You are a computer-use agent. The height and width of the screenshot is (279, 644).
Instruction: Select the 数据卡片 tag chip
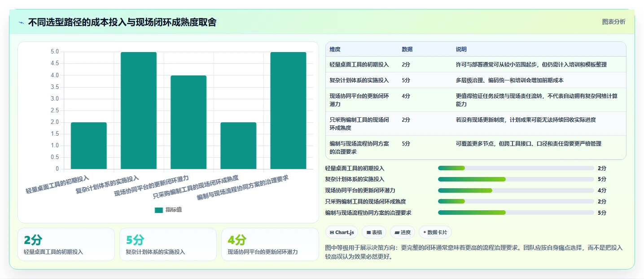coord(435,232)
